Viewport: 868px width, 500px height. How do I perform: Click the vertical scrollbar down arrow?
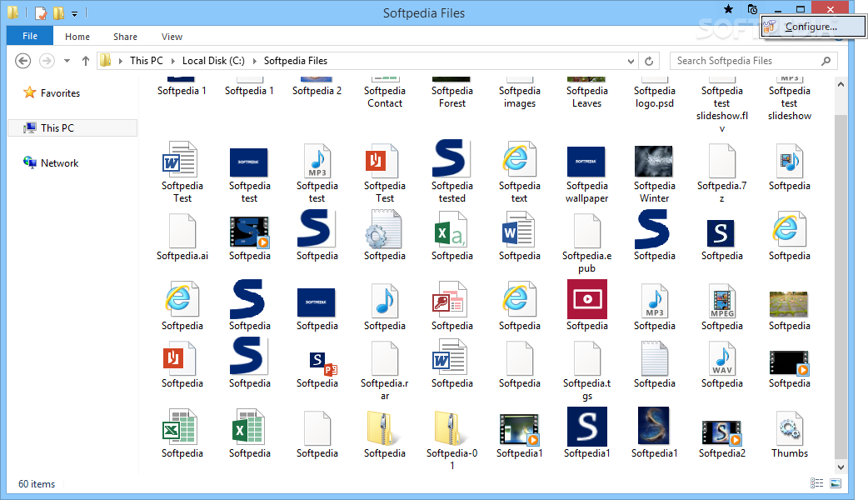(841, 467)
